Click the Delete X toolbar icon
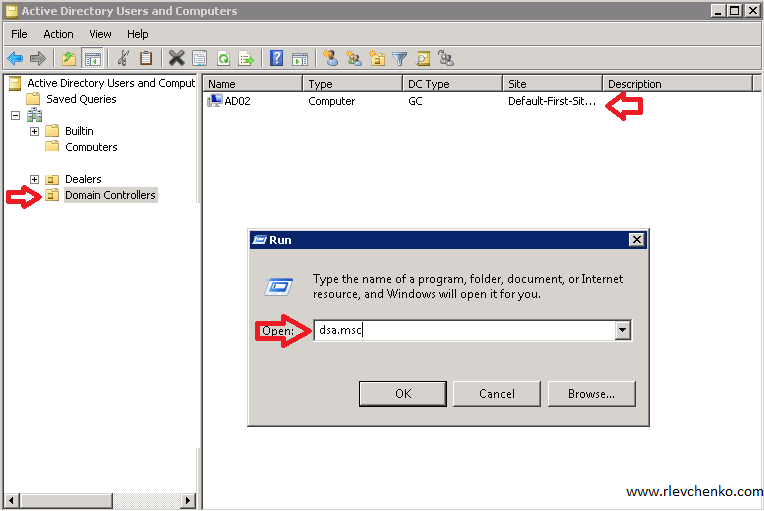Viewport: 764px width, 511px height. click(176, 58)
